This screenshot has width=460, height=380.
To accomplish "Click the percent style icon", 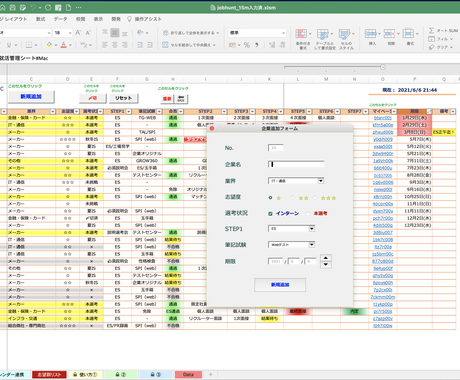I will [x=247, y=45].
